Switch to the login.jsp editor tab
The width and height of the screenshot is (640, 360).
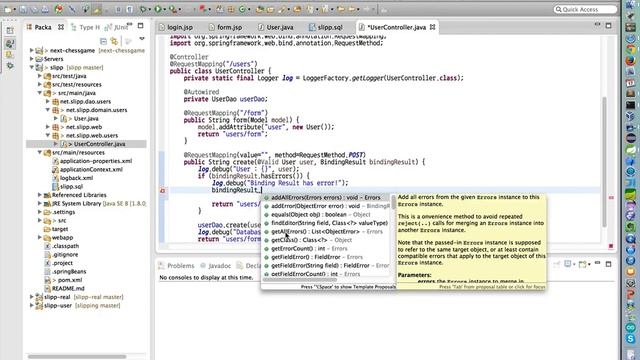(176, 27)
